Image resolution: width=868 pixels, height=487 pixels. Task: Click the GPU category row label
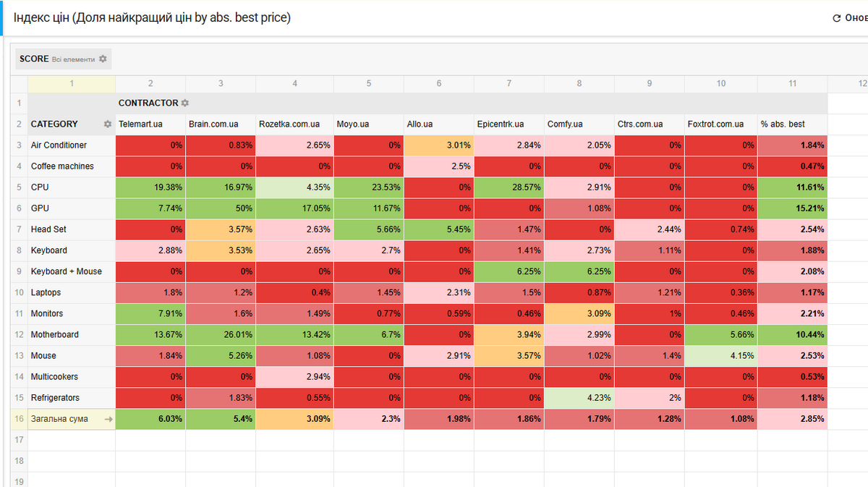coord(40,208)
